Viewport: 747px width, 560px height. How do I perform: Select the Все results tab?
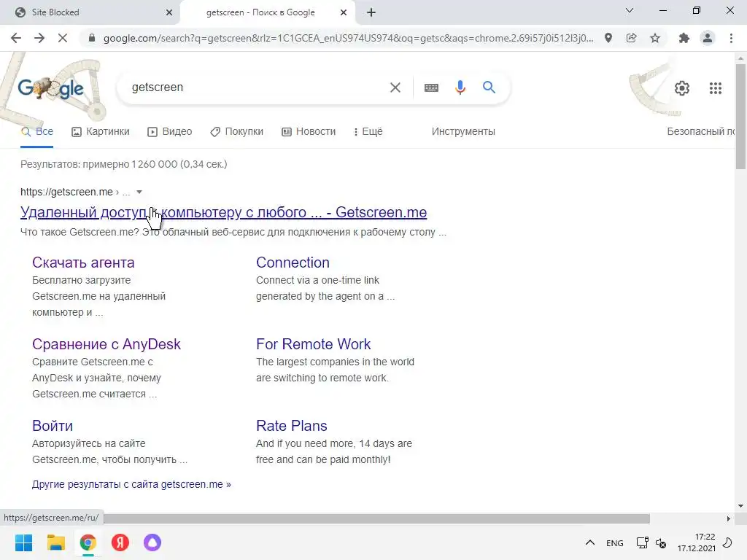pyautogui.click(x=37, y=131)
